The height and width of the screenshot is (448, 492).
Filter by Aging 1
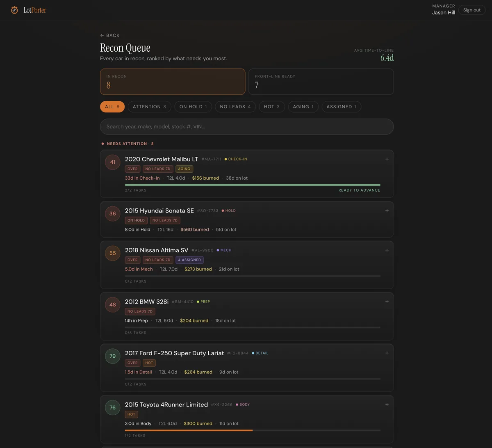coord(303,107)
